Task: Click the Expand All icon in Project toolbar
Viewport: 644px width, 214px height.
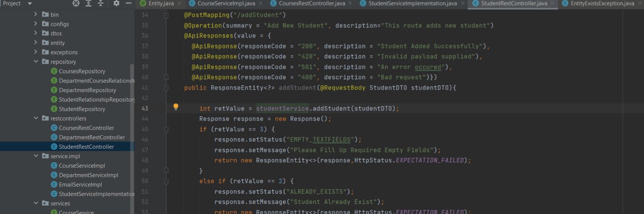Action: [88, 3]
